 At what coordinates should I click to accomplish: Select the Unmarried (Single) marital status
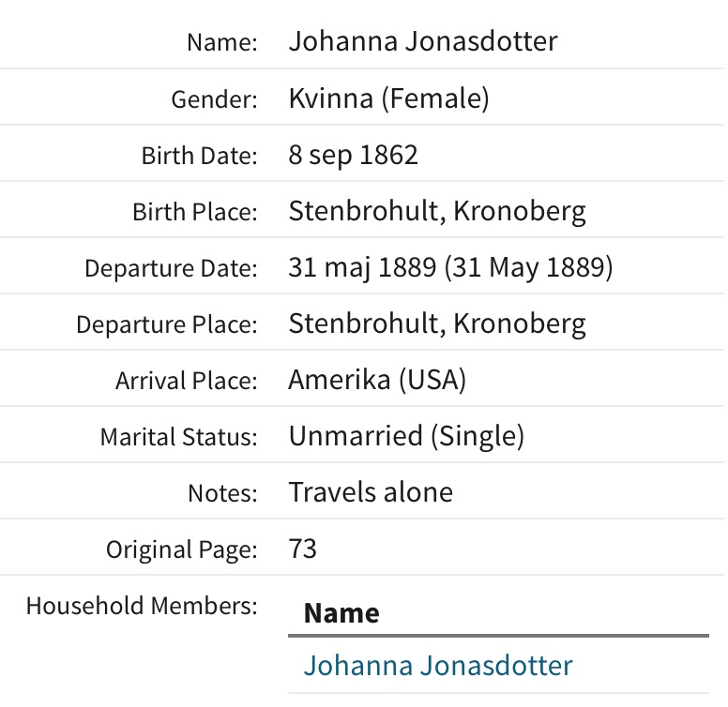[x=406, y=436]
